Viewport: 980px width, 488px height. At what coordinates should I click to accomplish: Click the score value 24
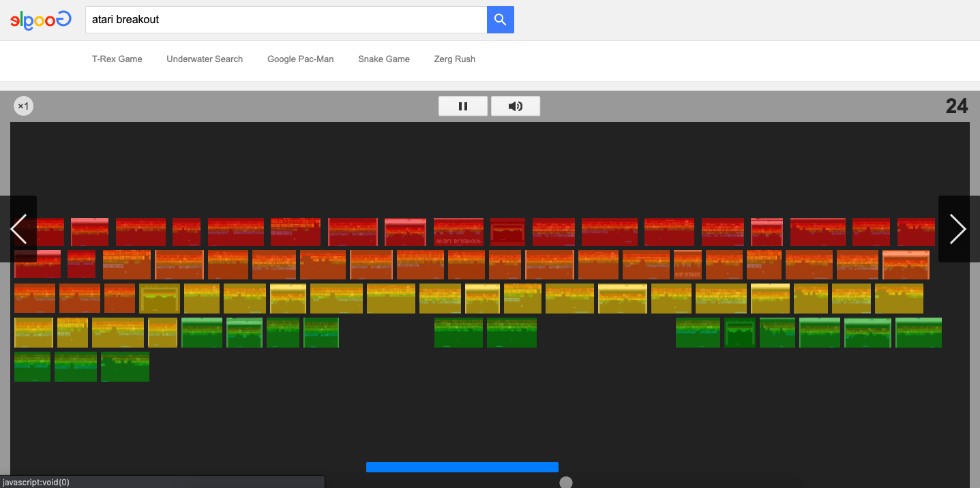[x=957, y=106]
